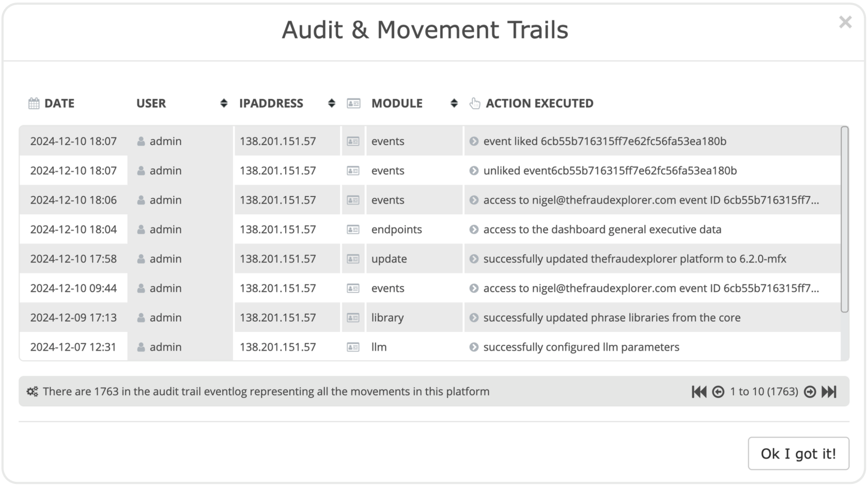Sort table by USER column arrows
Image resolution: width=868 pixels, height=488 pixels.
[x=224, y=103]
